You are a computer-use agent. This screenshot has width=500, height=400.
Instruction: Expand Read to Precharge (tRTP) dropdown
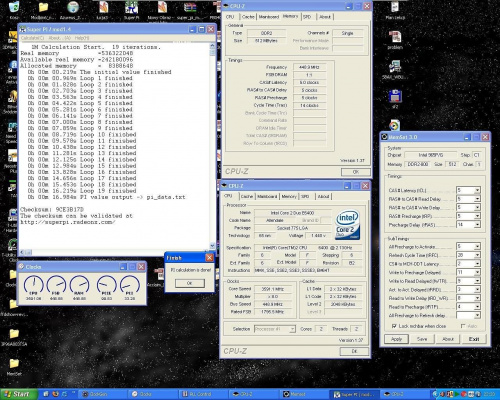pyautogui.click(x=477, y=306)
